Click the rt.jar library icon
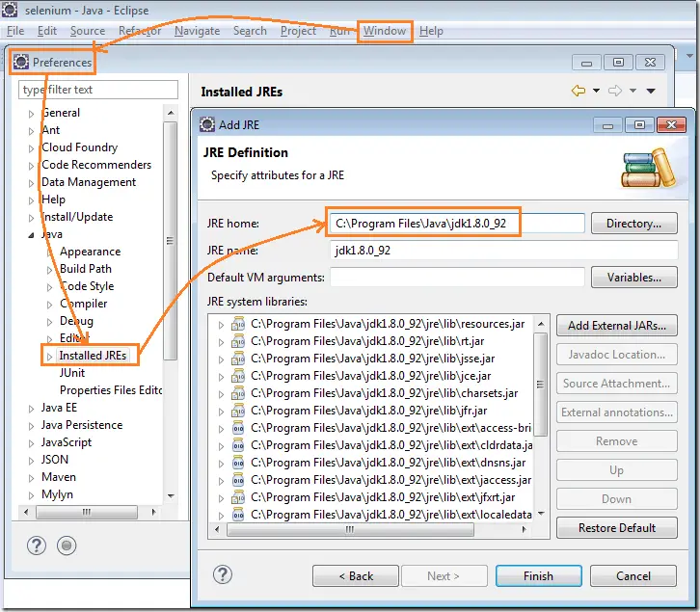 click(238, 341)
